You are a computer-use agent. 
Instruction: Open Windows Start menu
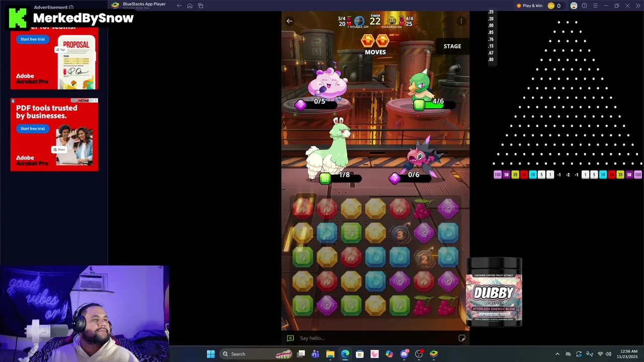pos(211,354)
